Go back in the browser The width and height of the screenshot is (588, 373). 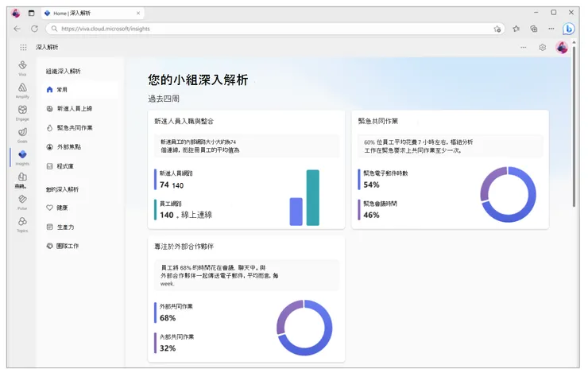[17, 29]
